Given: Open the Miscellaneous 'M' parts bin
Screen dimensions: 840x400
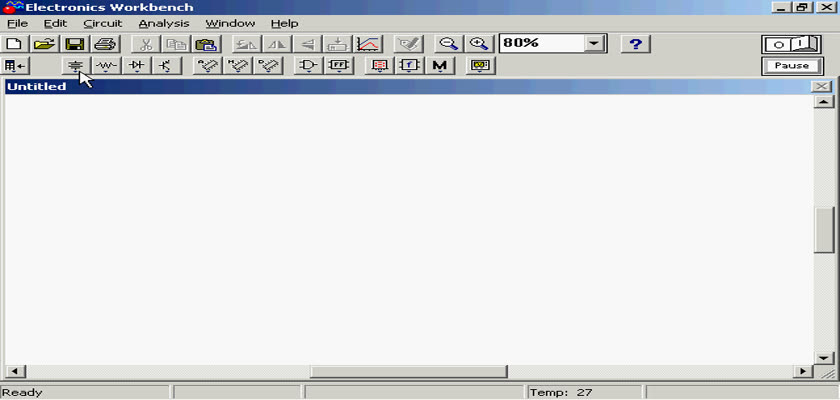Looking at the screenshot, I should tap(439, 66).
